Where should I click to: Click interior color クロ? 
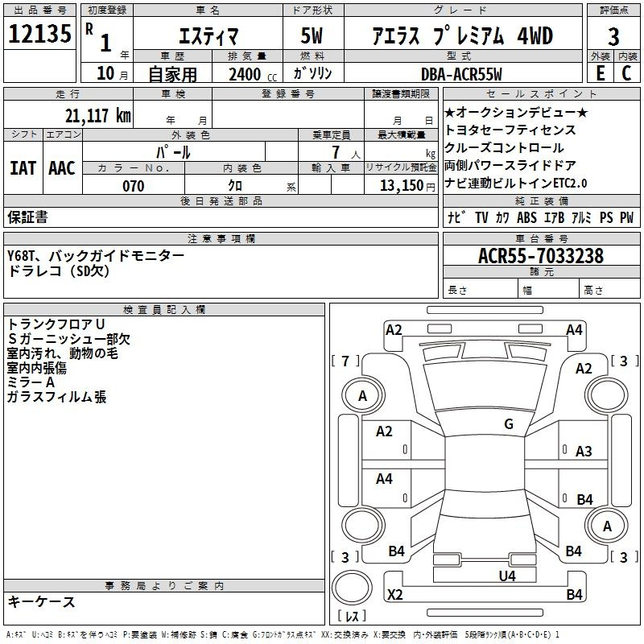pyautogui.click(x=235, y=186)
